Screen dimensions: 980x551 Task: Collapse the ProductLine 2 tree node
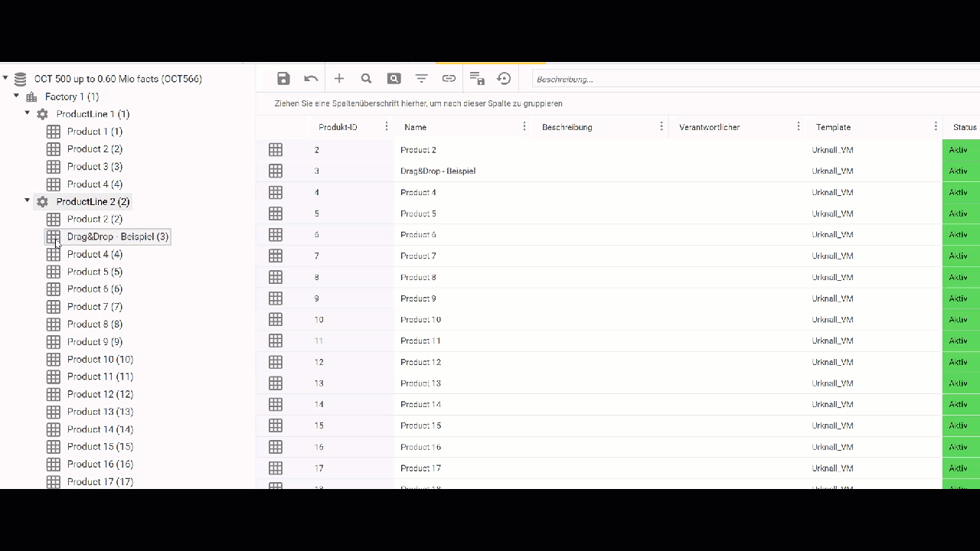pos(27,199)
